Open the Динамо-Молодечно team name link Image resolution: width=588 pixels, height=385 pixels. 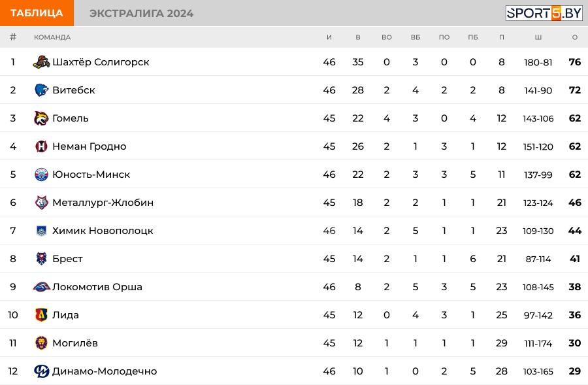105,371
